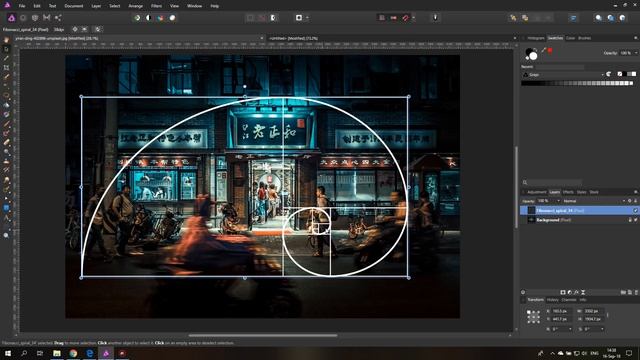Click the Invert Pixel Selection icon

(x=273, y=18)
